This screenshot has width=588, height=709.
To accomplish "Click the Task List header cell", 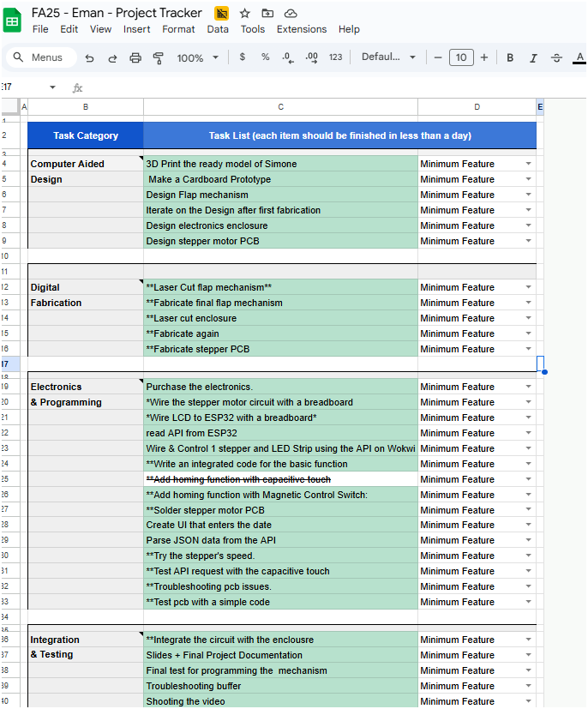I will [340, 135].
